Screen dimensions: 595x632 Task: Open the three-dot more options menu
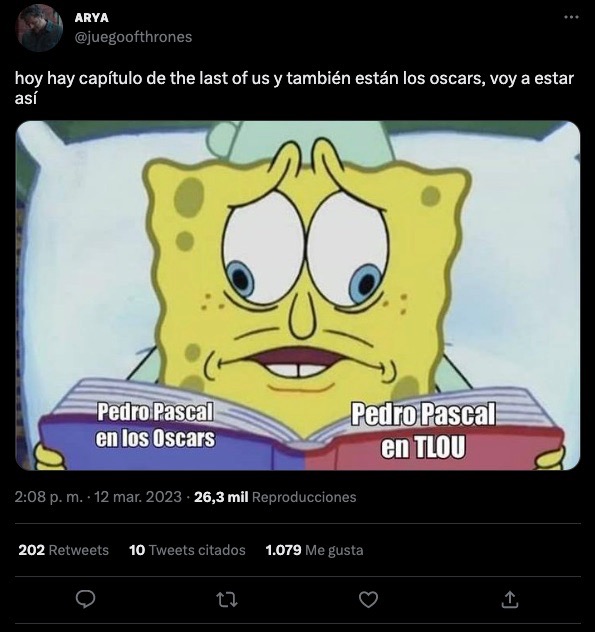pyautogui.click(x=571, y=17)
